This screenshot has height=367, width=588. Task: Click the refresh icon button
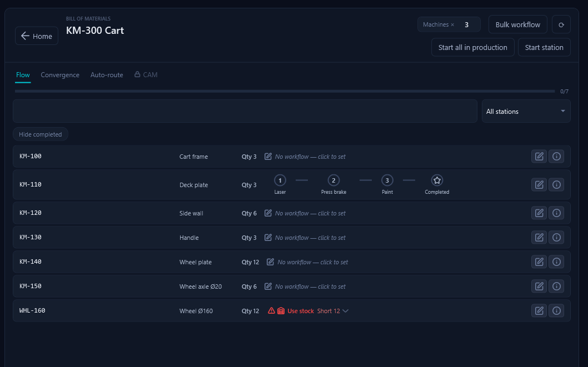(561, 25)
